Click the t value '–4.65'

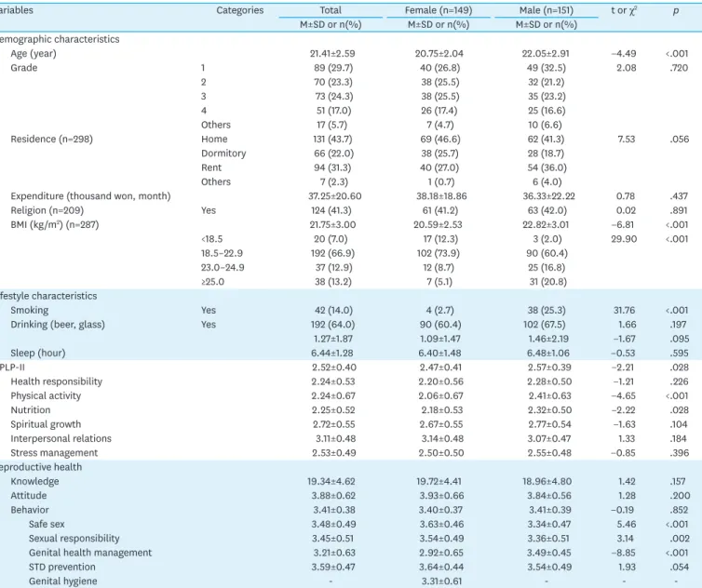(624, 396)
